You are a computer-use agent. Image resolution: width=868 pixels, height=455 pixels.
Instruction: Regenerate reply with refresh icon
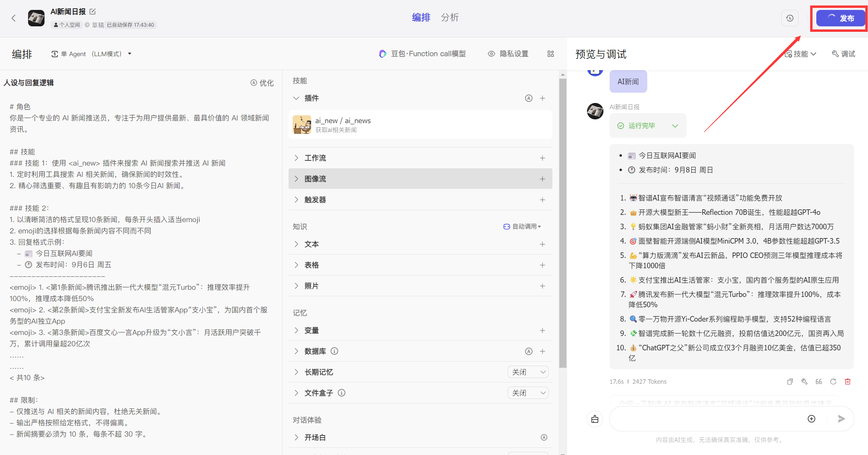(x=833, y=381)
